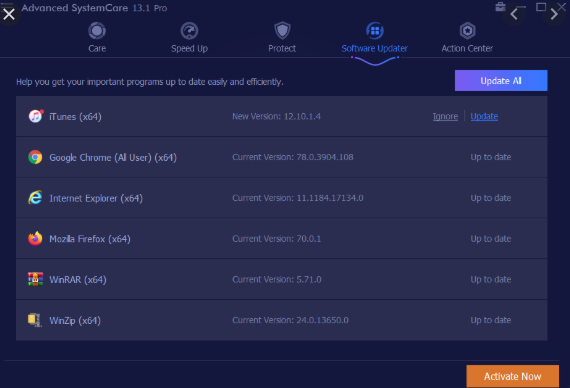Click the Ignore link for iTunes
The width and height of the screenshot is (570, 388).
point(445,116)
